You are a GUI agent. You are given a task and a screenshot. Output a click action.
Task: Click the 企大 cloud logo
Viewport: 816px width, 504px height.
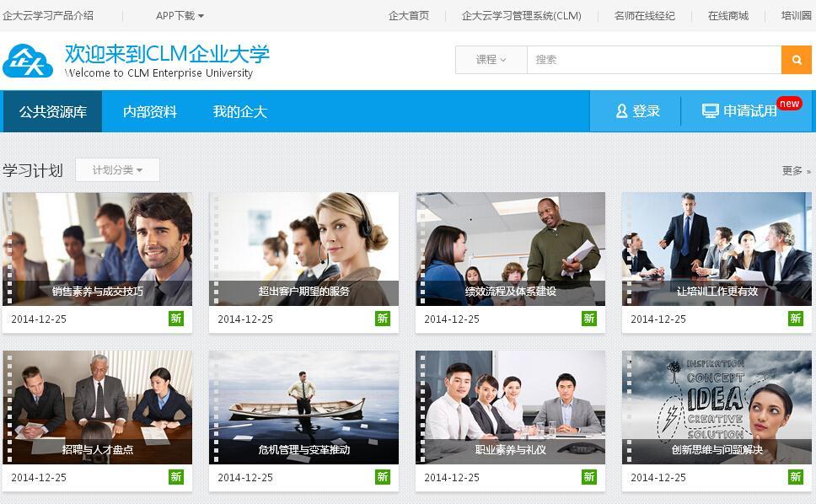(x=28, y=61)
